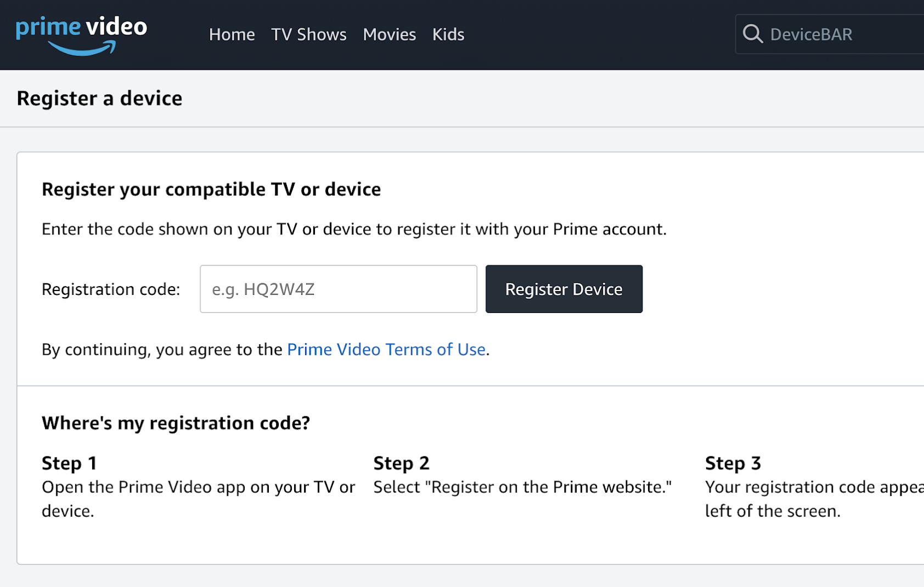Click "Register your compatible TV or device" heading
Viewport: 924px width, 587px height.
(211, 189)
